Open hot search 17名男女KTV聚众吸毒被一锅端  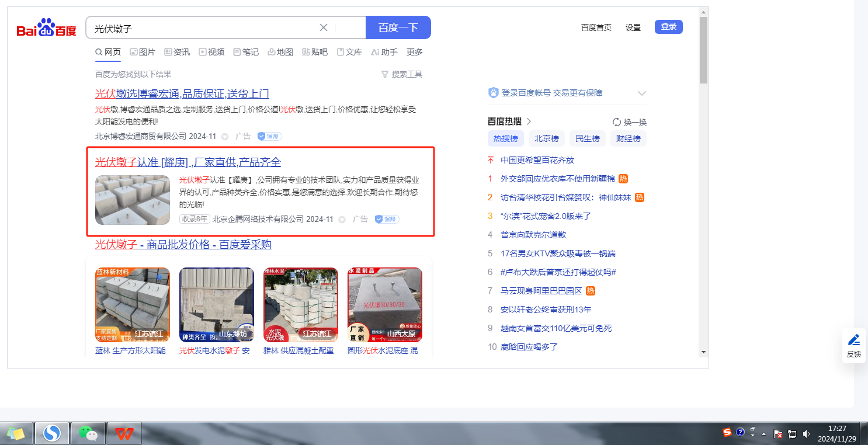pos(558,253)
